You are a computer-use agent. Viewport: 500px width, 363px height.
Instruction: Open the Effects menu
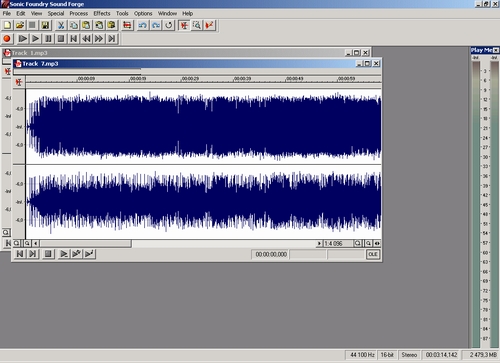(102, 14)
